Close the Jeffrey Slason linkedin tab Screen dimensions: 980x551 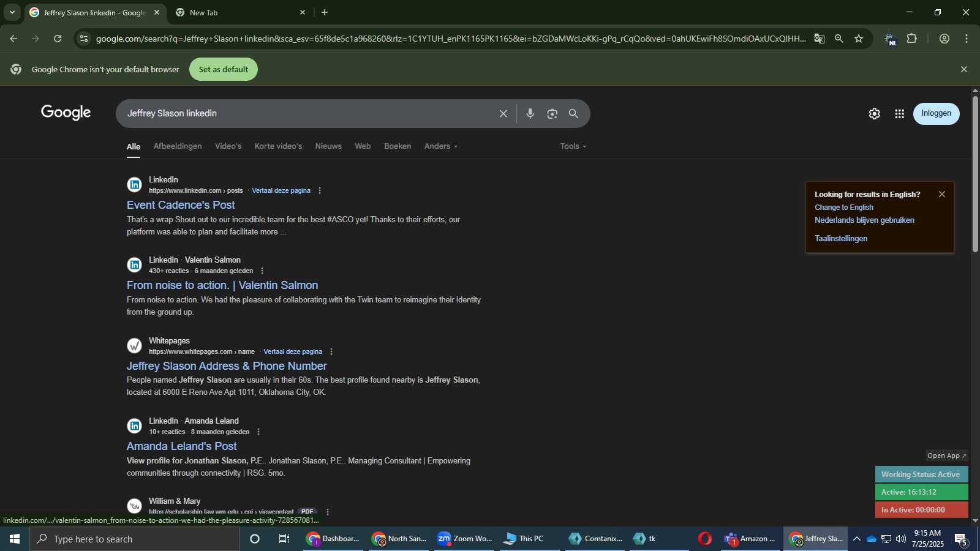click(x=157, y=12)
